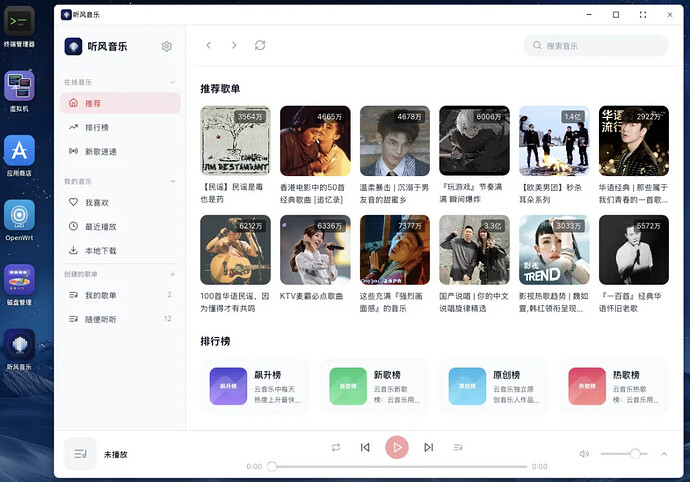Skip to the next track

pyautogui.click(x=428, y=447)
